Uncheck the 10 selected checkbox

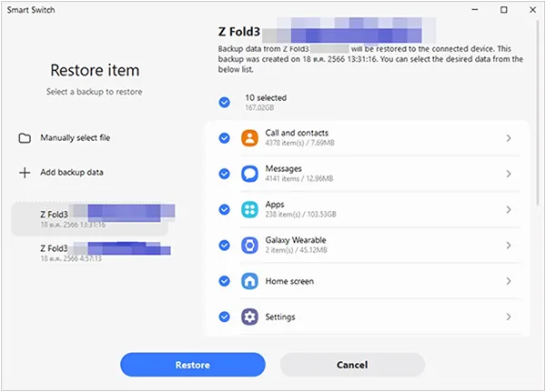tap(225, 102)
